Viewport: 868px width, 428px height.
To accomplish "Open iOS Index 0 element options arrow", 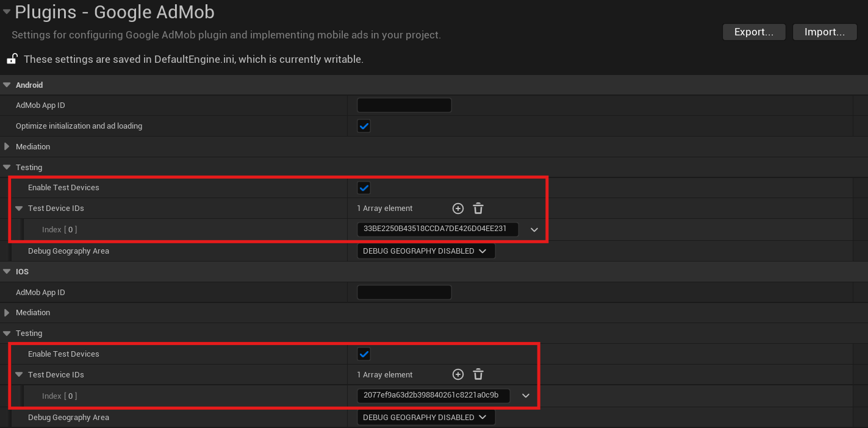I will (x=526, y=396).
